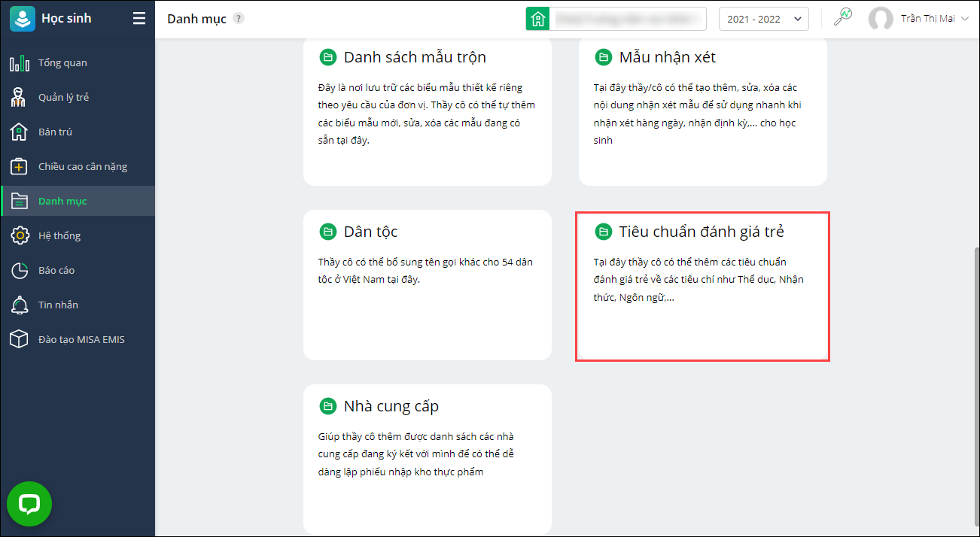980x537 pixels.
Task: Open Tin nhắn menu item
Action: click(78, 305)
